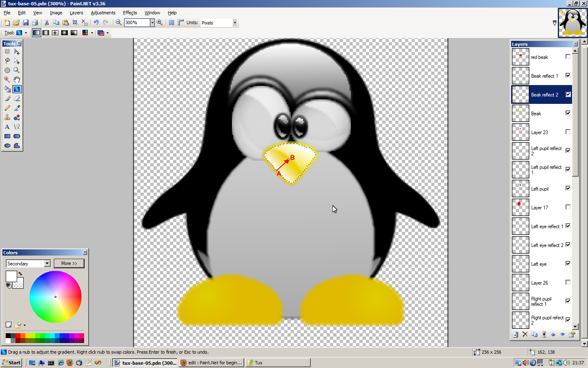This screenshot has width=588, height=368.
Task: Hide the Beak layer
Action: pyautogui.click(x=568, y=113)
